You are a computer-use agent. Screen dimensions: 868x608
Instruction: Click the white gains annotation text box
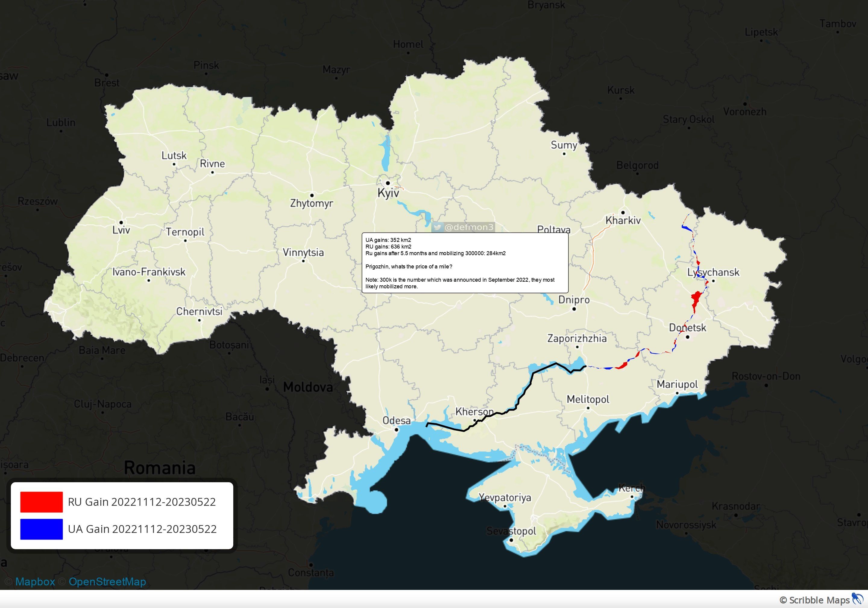pos(465,263)
